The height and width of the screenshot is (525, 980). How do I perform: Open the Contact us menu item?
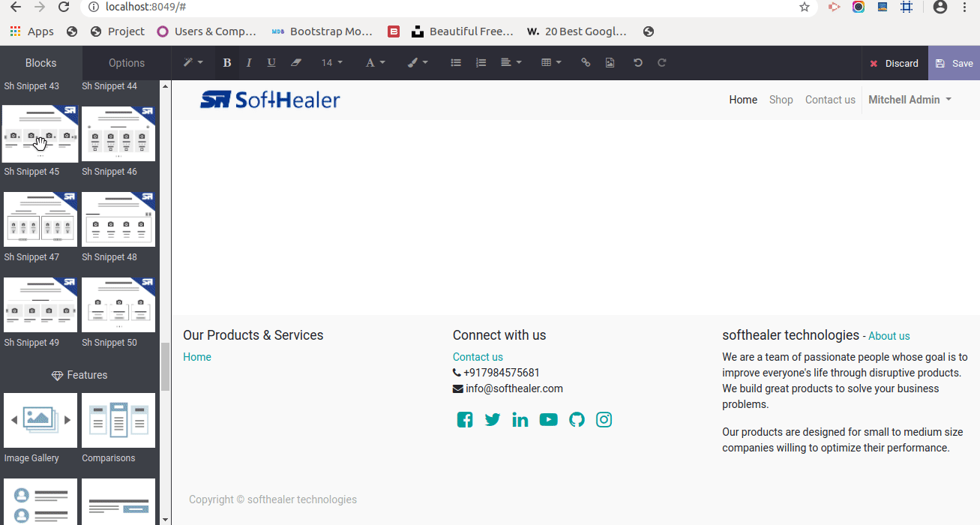[x=830, y=100]
